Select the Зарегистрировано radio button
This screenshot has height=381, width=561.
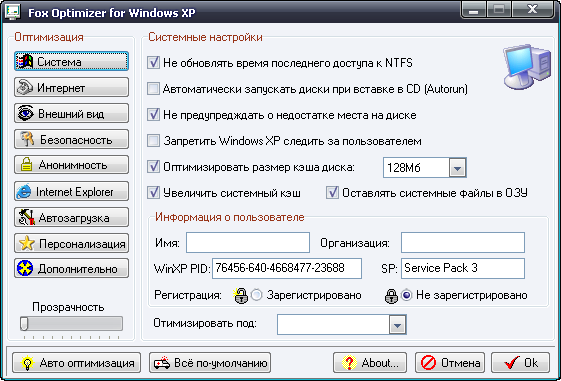pyautogui.click(x=257, y=295)
